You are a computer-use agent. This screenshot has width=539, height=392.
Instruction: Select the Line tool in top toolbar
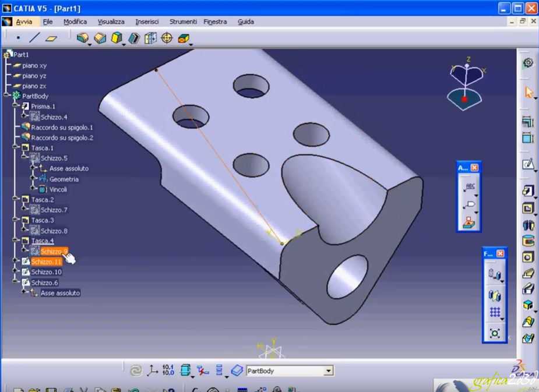35,38
